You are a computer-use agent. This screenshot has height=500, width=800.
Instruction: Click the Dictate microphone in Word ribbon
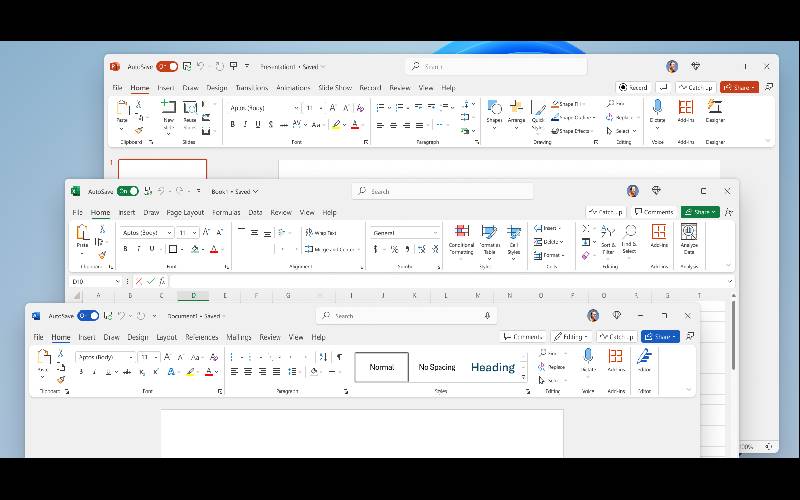[588, 358]
